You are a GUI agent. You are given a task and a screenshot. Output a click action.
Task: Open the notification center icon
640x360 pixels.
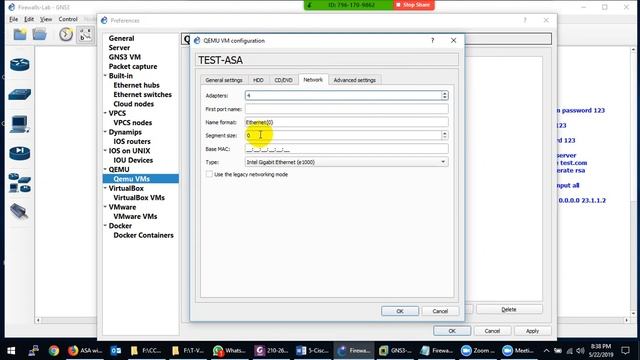pyautogui.click(x=625, y=351)
